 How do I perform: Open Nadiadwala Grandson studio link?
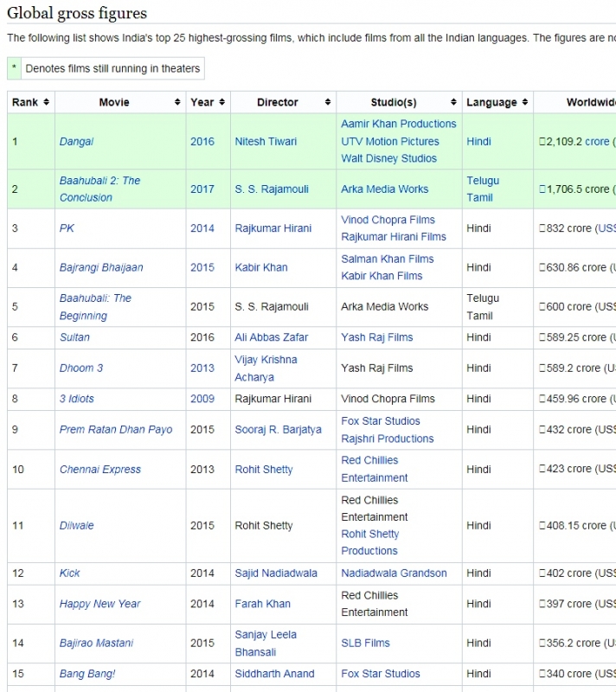[x=394, y=573]
